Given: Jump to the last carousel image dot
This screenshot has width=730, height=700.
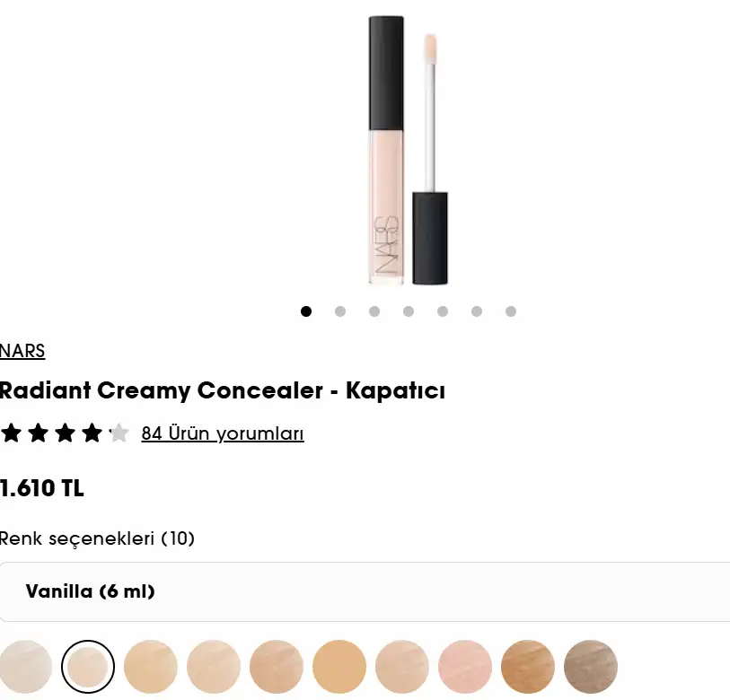Looking at the screenshot, I should point(511,311).
